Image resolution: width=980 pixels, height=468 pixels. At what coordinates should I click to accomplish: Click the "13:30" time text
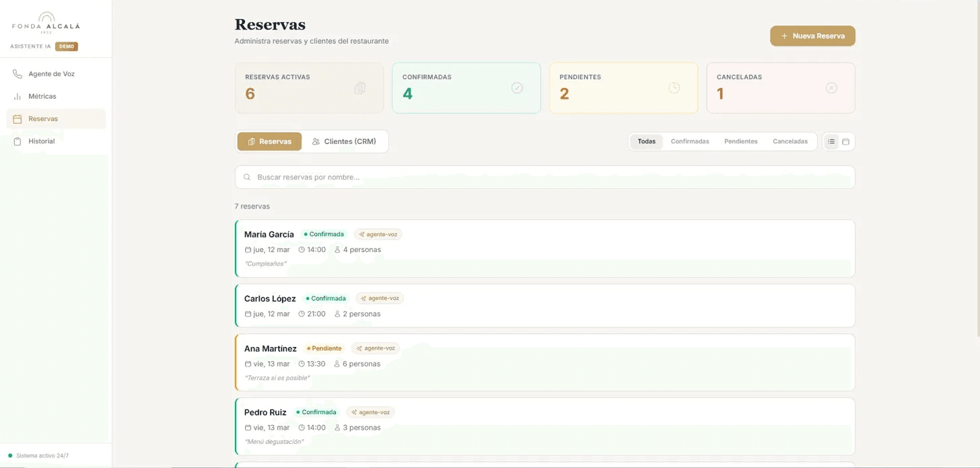[x=316, y=364]
